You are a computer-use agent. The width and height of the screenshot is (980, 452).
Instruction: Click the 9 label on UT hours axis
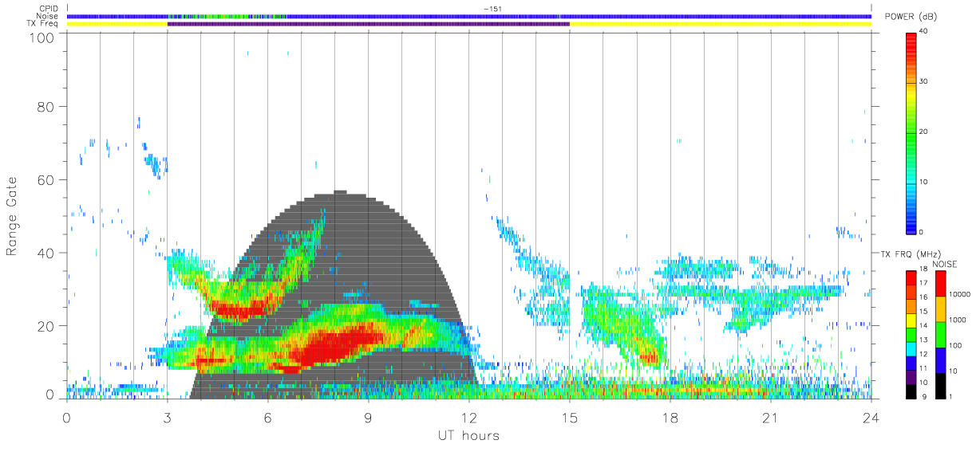[369, 417]
